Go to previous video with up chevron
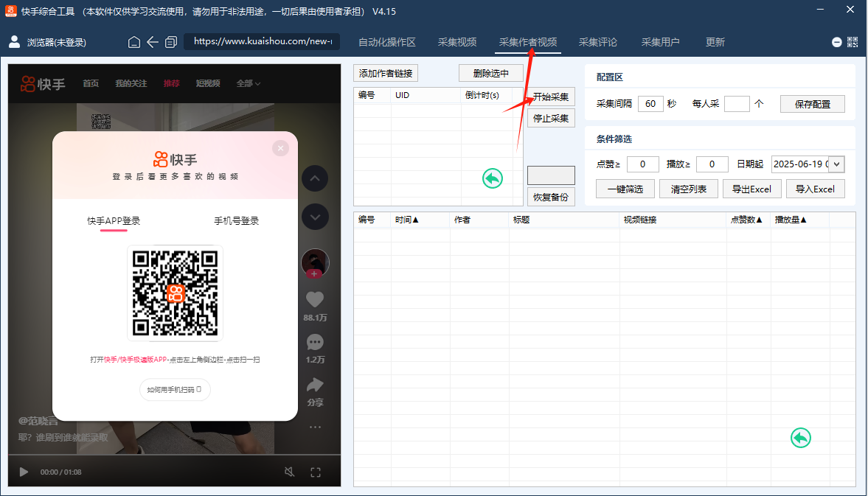Image resolution: width=868 pixels, height=496 pixels. pyautogui.click(x=315, y=178)
